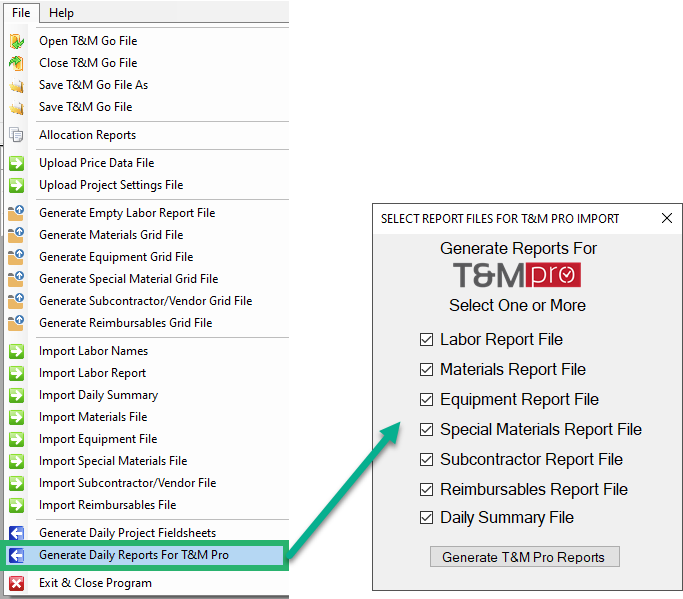The image size is (683, 599).
Task: Toggle the Equipment Report File checkbox
Action: (426, 399)
